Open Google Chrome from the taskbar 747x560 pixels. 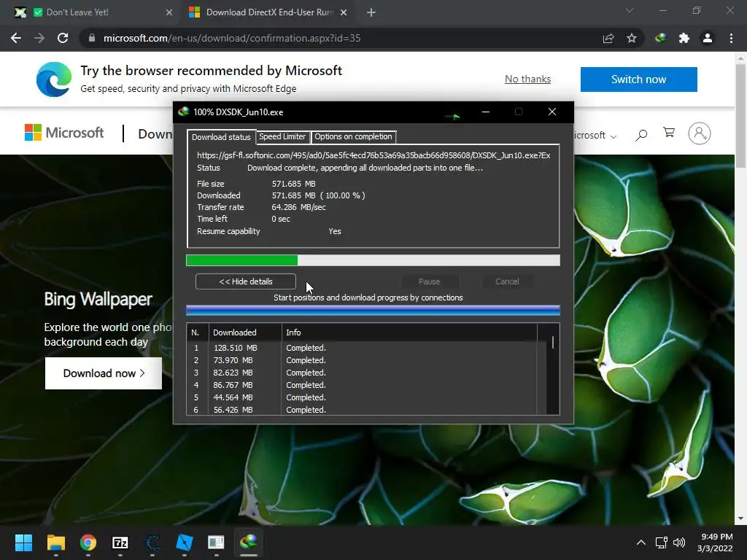[x=88, y=542]
